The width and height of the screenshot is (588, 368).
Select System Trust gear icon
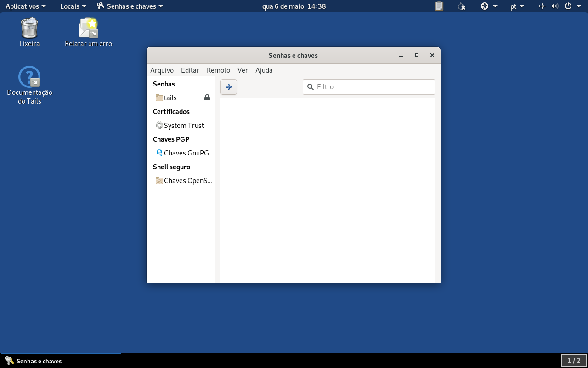159,125
